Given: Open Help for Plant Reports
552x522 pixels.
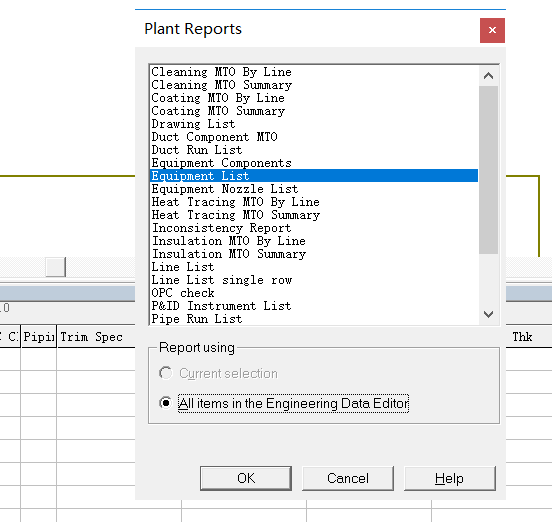Looking at the screenshot, I should 450,478.
